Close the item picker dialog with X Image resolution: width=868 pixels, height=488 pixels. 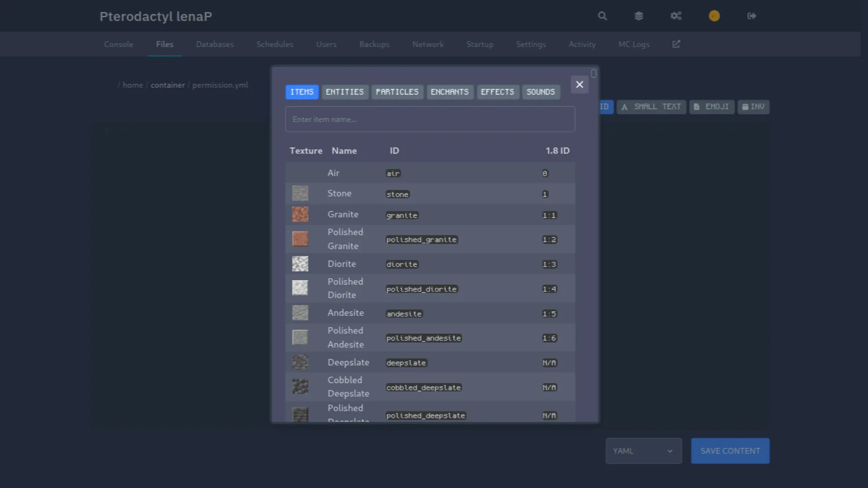coord(579,84)
